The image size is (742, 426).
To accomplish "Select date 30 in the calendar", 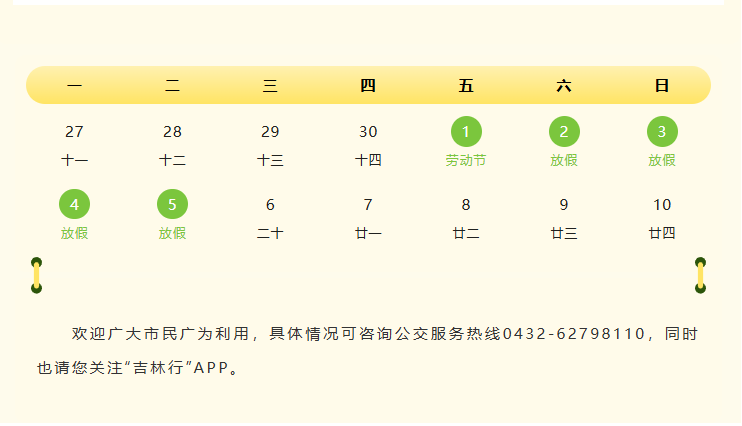I will (x=368, y=132).
